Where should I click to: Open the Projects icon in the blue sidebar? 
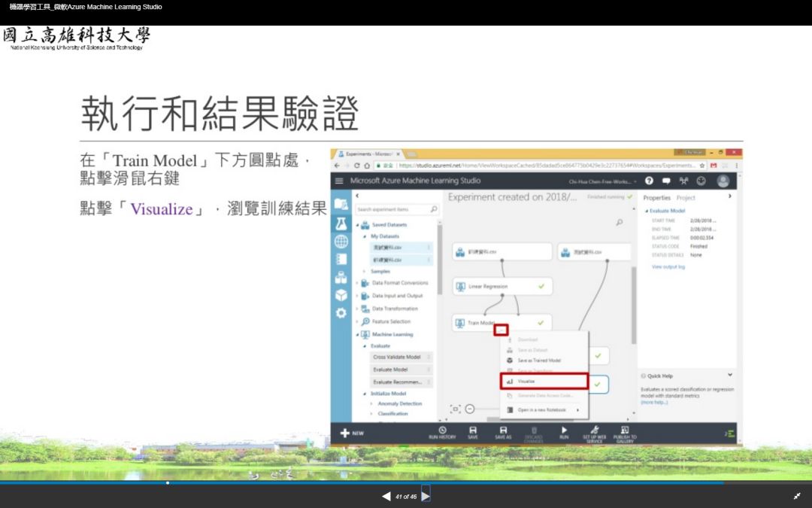pos(341,204)
